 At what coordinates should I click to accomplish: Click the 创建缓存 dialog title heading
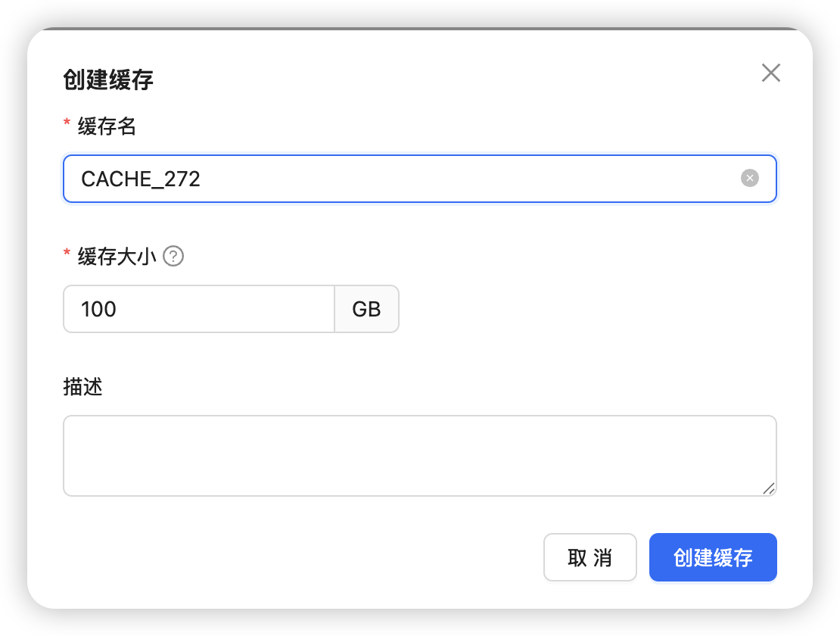pos(108,79)
